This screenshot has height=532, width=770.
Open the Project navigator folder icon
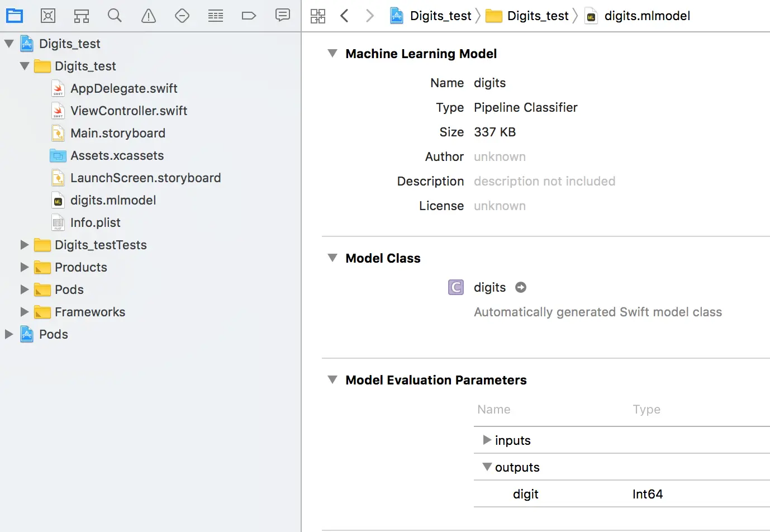coord(15,16)
